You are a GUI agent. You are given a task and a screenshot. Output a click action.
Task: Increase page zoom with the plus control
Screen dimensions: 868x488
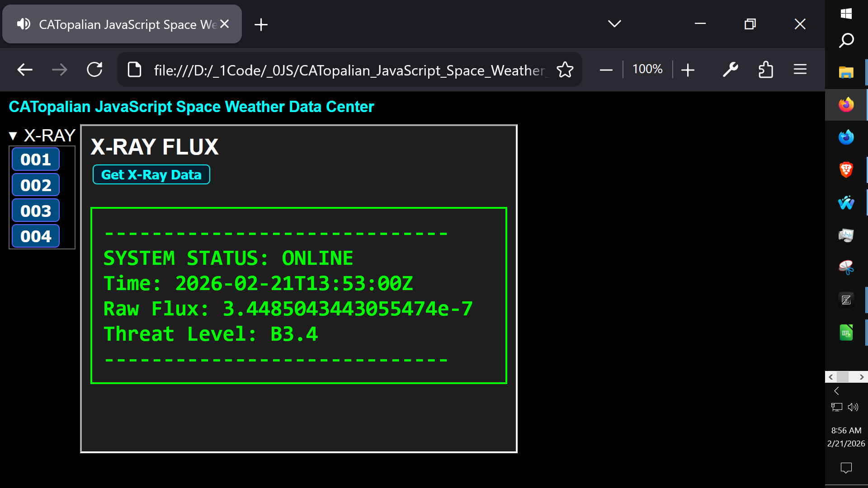coord(688,69)
